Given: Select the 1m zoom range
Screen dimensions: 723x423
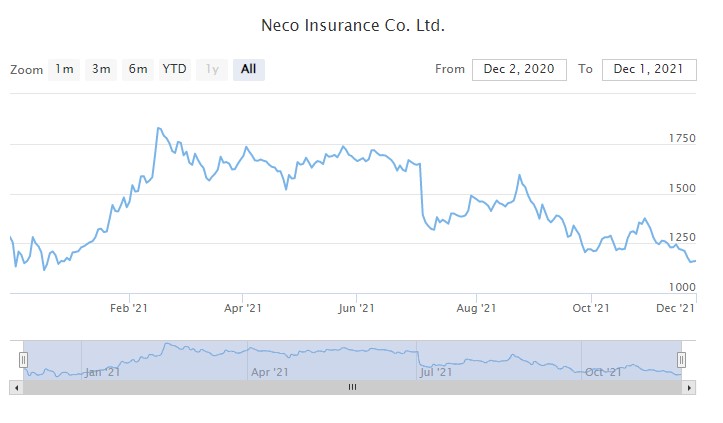Looking at the screenshot, I should (64, 69).
